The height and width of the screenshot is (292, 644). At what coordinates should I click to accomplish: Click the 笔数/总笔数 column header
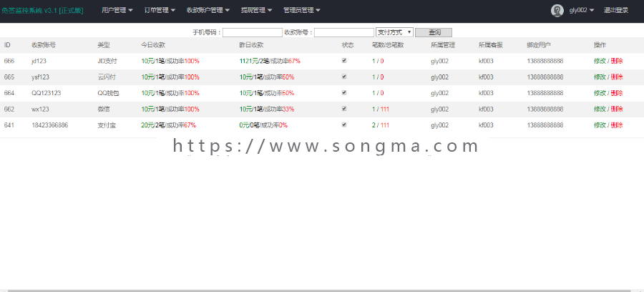point(388,45)
